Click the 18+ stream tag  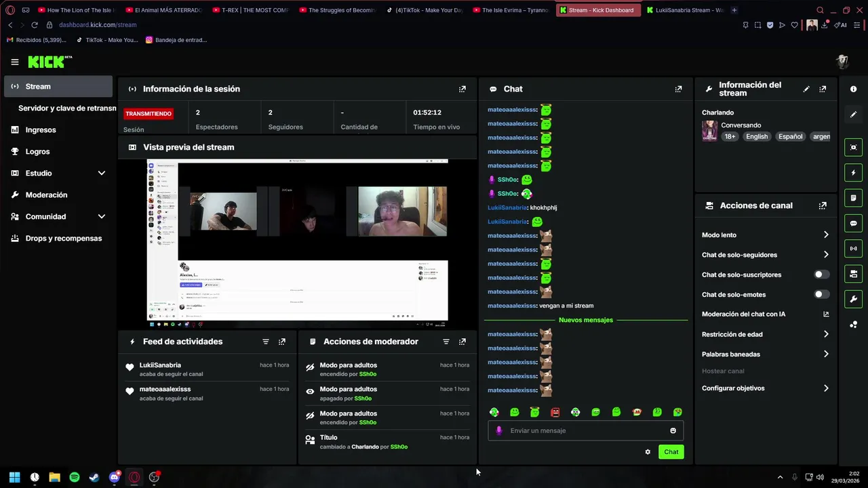[730, 136]
